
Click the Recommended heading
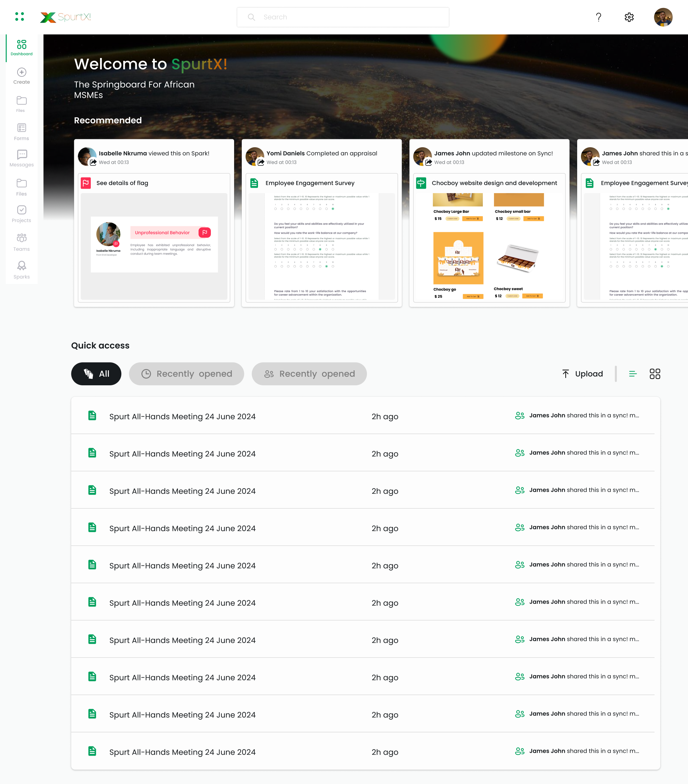coord(108,120)
